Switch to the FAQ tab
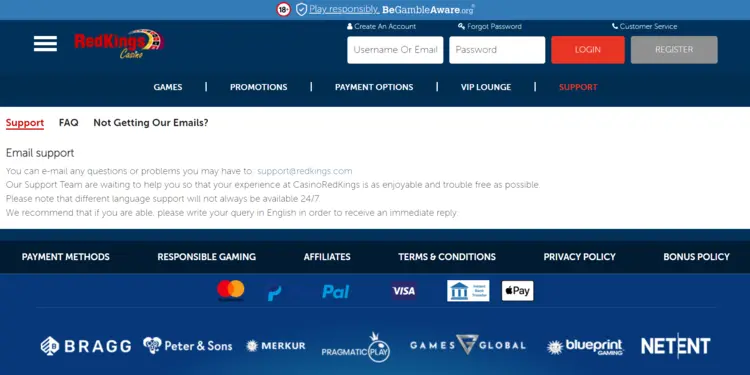The width and height of the screenshot is (750, 375). point(68,123)
